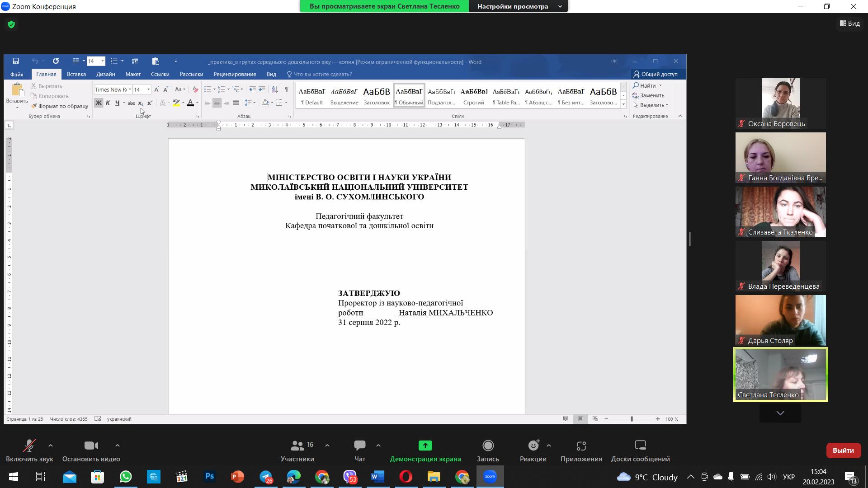
Task: Unmute microphone with Включить звук
Action: click(29, 450)
